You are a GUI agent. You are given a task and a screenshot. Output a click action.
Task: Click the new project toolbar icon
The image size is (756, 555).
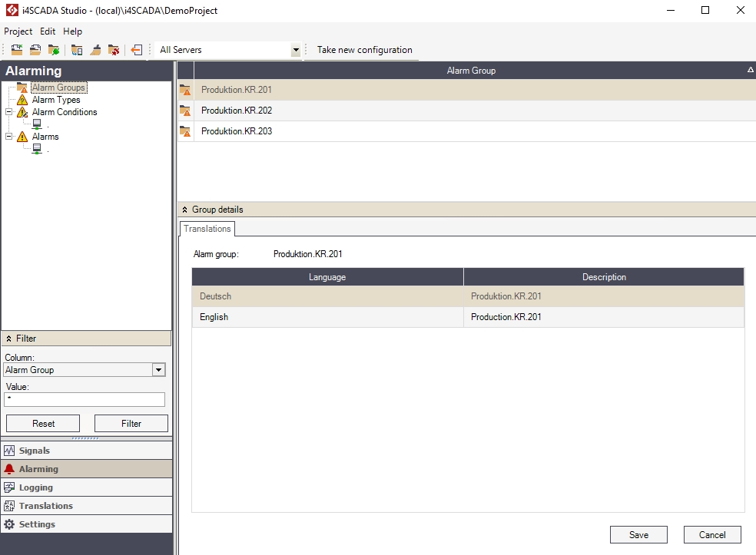(16, 50)
